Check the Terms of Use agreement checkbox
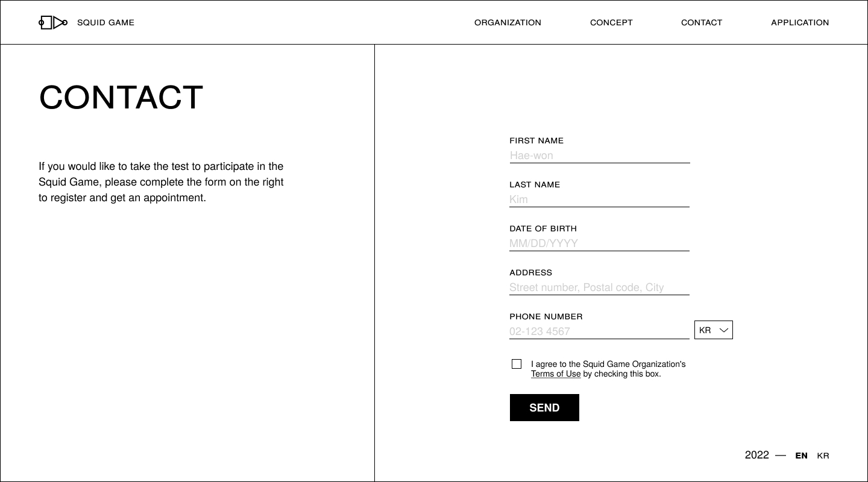Image resolution: width=868 pixels, height=482 pixels. click(517, 364)
